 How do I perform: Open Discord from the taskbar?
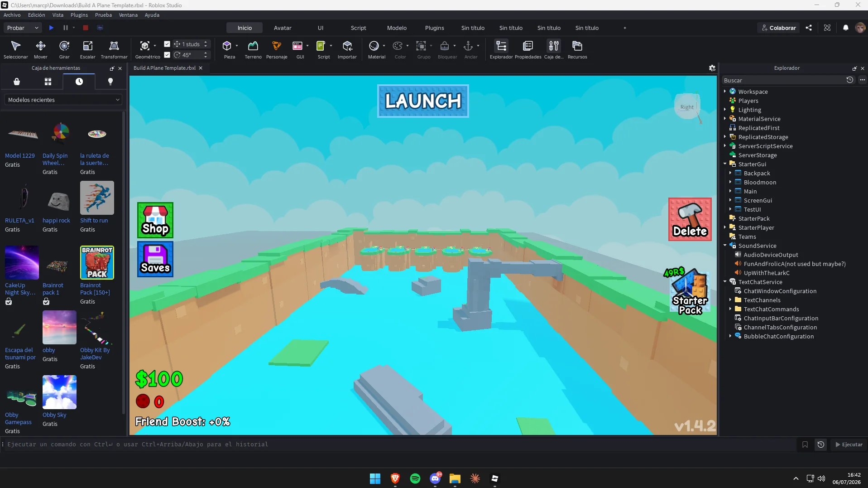click(x=435, y=478)
